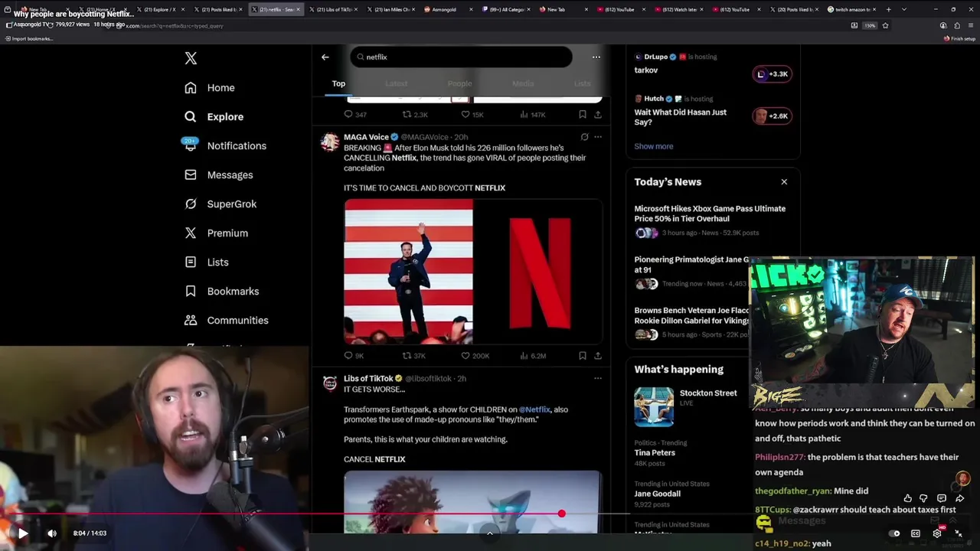980x551 pixels.
Task: Open SuperGrok in the X sidebar
Action: (x=220, y=204)
